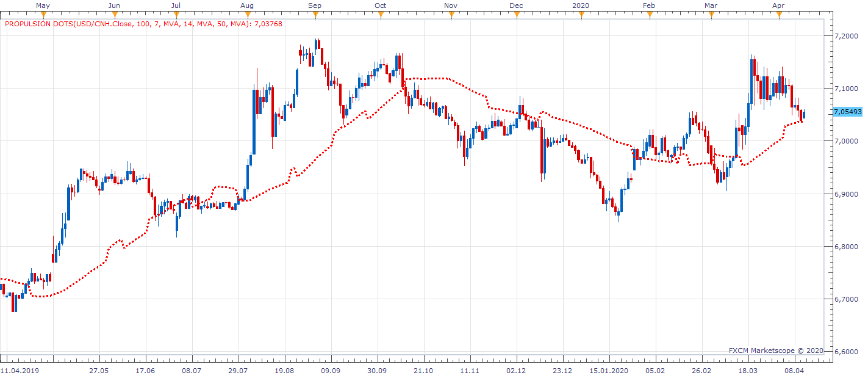Click the 02.12 date axis label
Image resolution: width=868 pixels, height=378 pixels.
pos(516,371)
